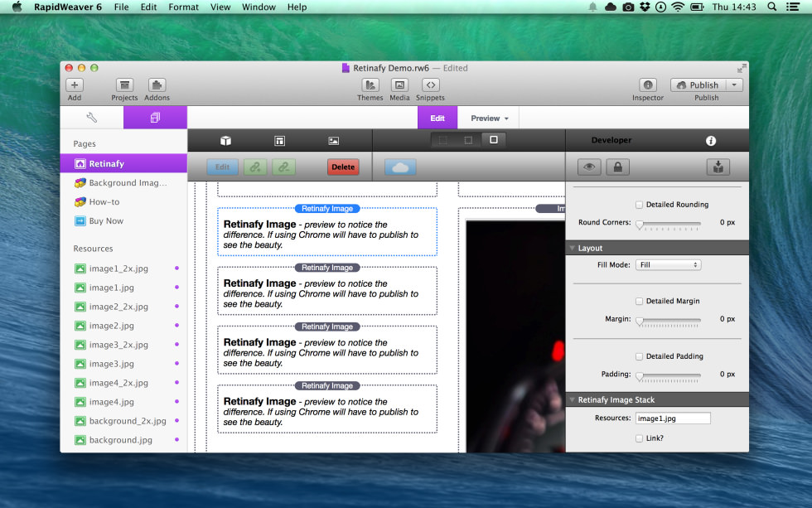Switch to Edit mode tab
This screenshot has height=508, width=812.
pos(437,118)
